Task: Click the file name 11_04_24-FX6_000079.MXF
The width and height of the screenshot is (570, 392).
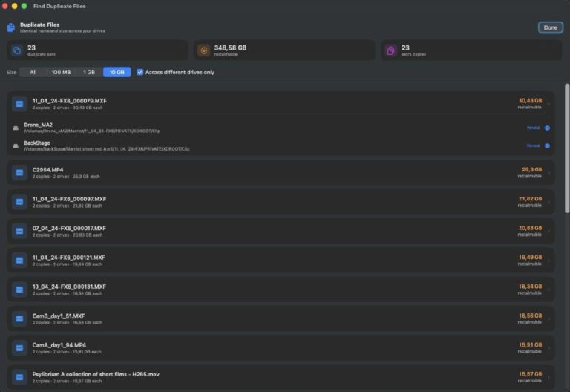Action: click(70, 101)
